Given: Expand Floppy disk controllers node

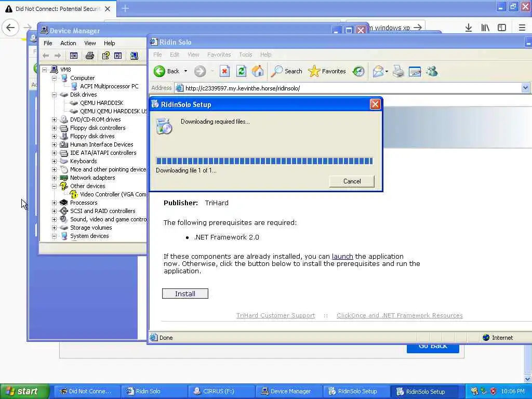Looking at the screenshot, I should [54, 128].
